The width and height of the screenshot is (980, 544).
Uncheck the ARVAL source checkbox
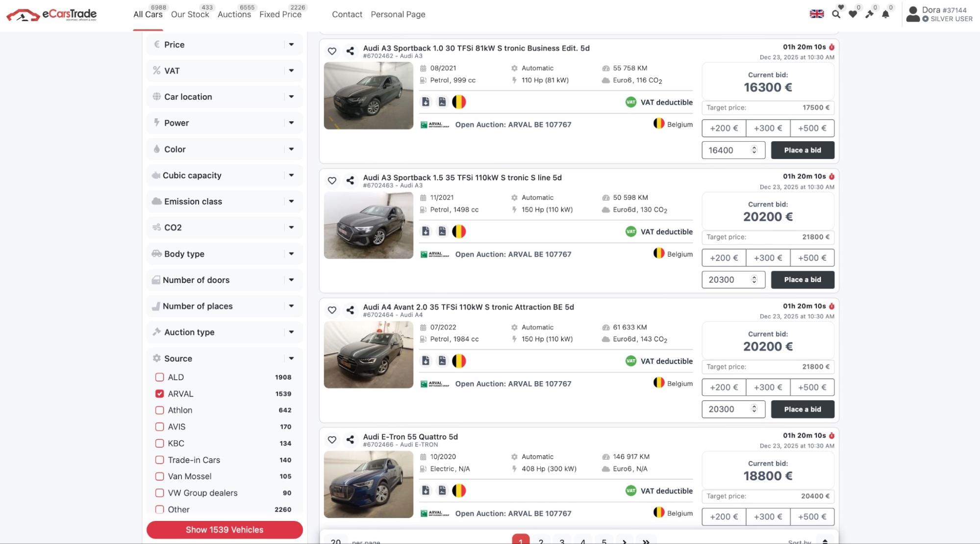159,394
